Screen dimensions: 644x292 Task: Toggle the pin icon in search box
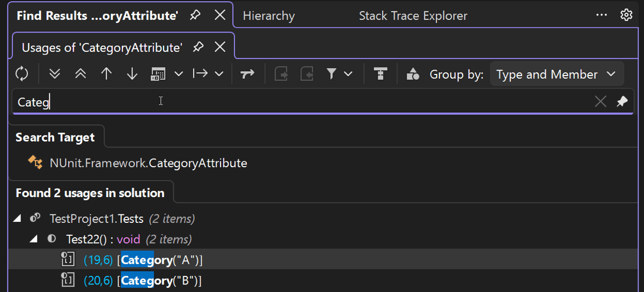click(622, 101)
